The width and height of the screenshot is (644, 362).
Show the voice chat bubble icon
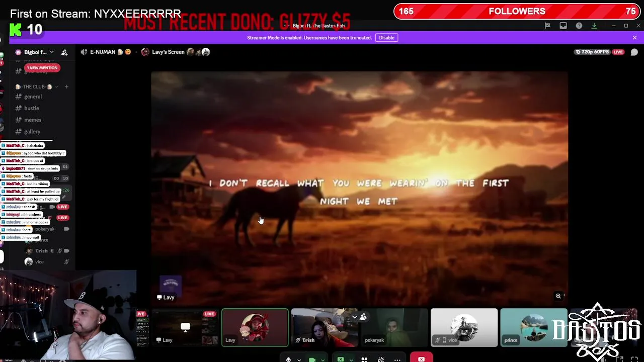click(634, 52)
